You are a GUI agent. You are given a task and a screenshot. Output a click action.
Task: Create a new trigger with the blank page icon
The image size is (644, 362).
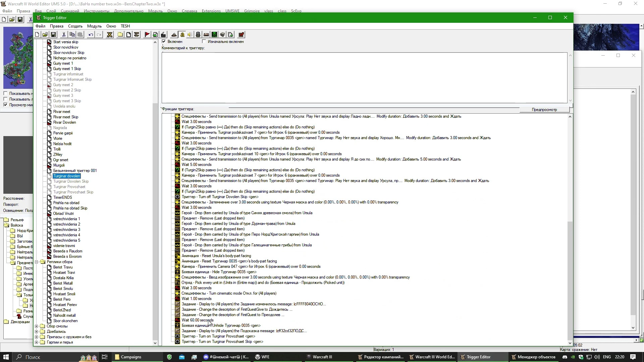tap(128, 35)
